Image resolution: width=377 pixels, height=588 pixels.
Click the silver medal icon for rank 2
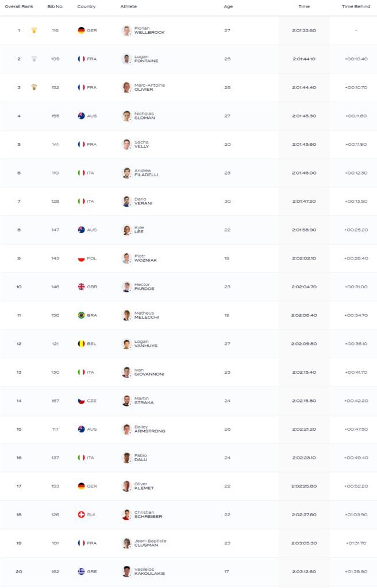point(34,59)
